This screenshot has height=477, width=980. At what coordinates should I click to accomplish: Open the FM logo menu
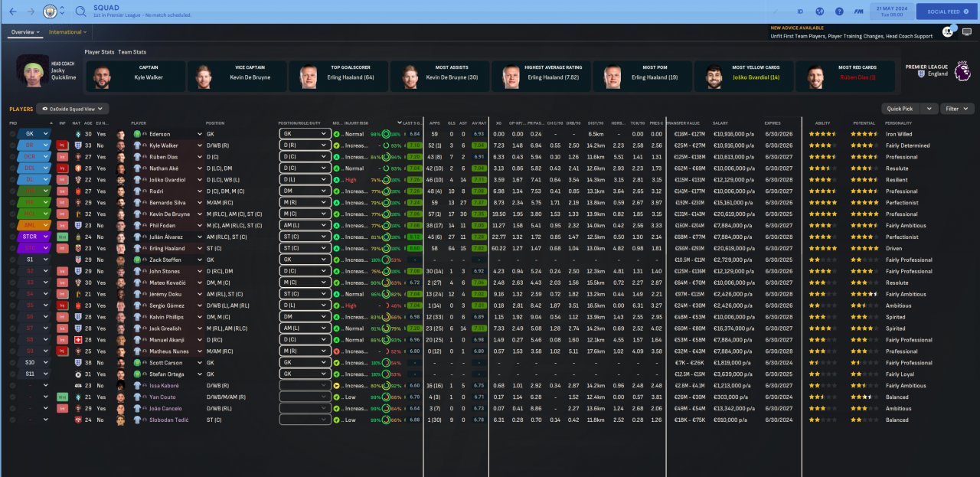[x=859, y=11]
